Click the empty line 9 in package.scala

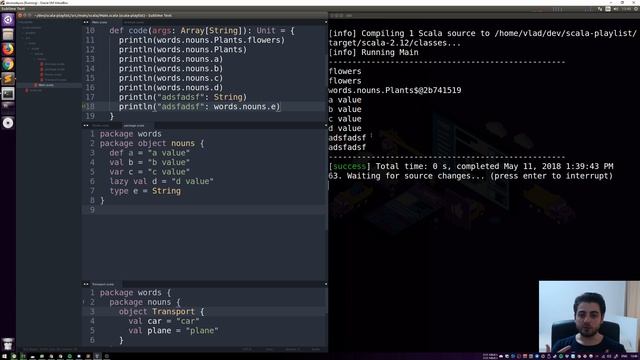click(204, 210)
